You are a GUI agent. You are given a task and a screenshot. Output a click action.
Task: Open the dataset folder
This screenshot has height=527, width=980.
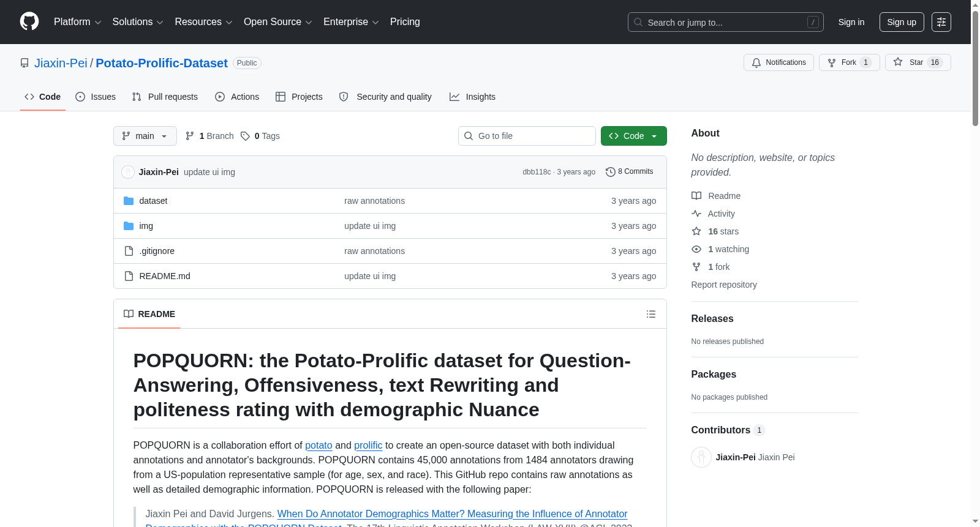pos(153,201)
